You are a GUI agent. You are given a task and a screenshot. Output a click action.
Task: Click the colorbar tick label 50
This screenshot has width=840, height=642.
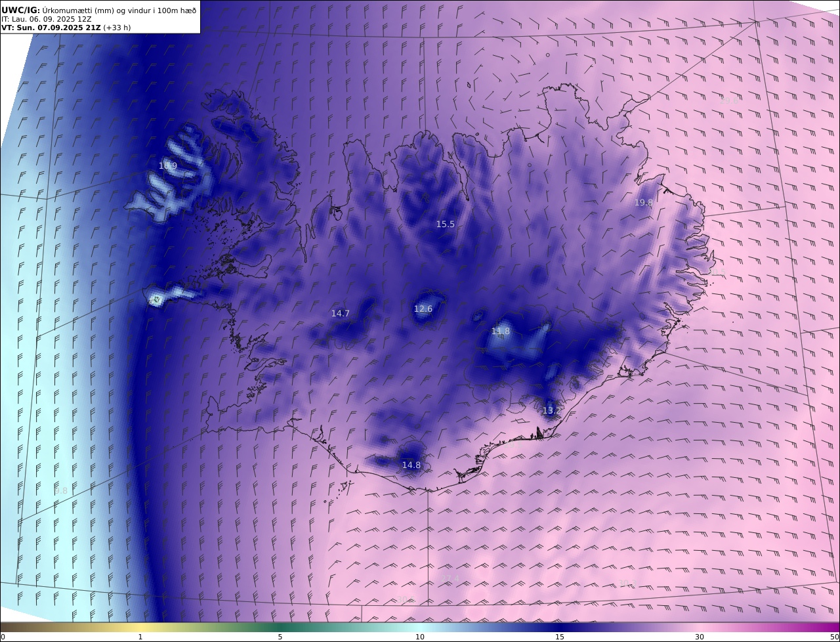[x=834, y=637]
